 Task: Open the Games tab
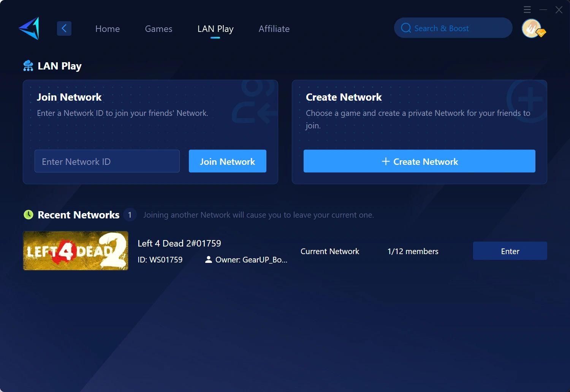pyautogui.click(x=158, y=29)
